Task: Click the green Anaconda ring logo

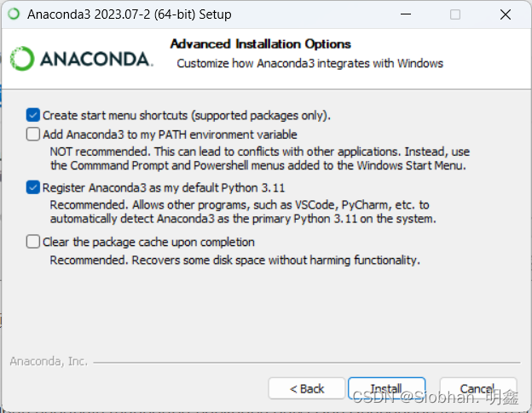Action: click(x=22, y=59)
